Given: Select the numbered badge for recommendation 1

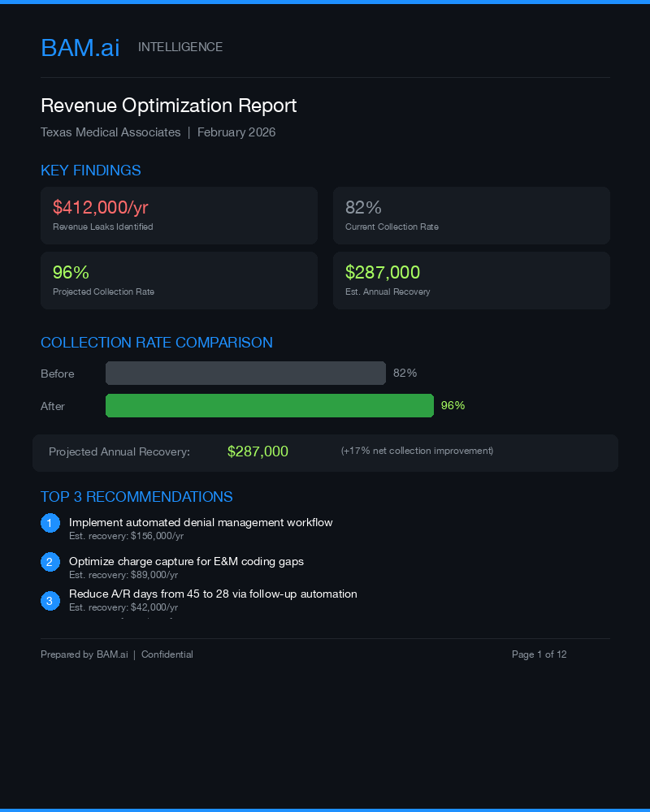Looking at the screenshot, I should coord(50,523).
